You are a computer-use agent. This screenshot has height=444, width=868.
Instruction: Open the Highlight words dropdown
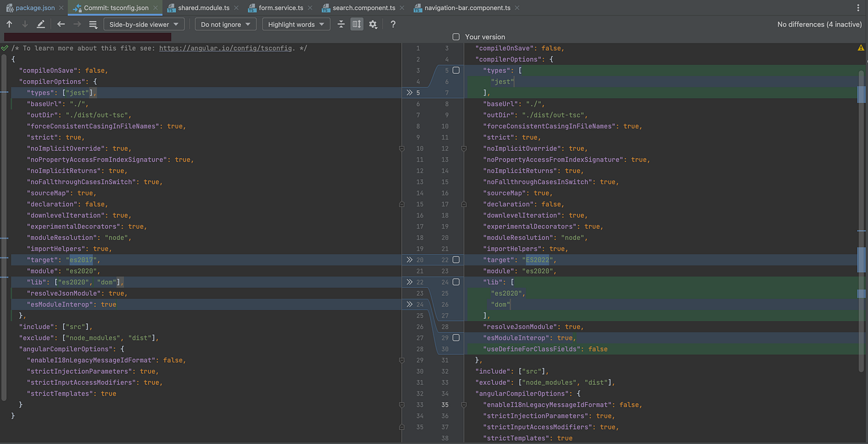(296, 24)
